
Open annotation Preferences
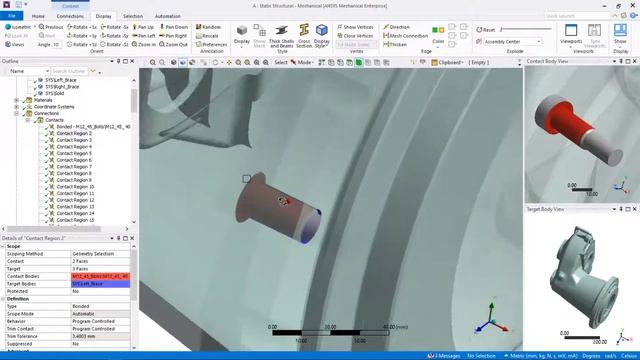(211, 44)
